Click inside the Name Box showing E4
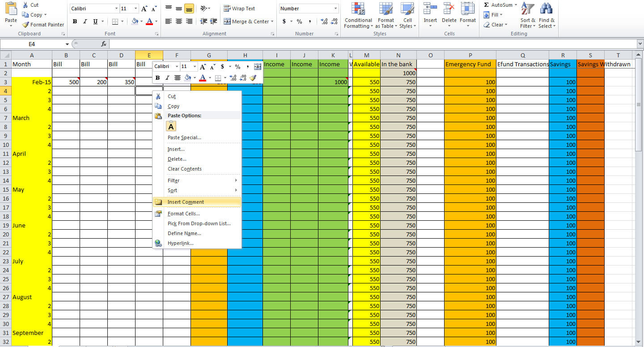The image size is (644, 347). point(31,44)
